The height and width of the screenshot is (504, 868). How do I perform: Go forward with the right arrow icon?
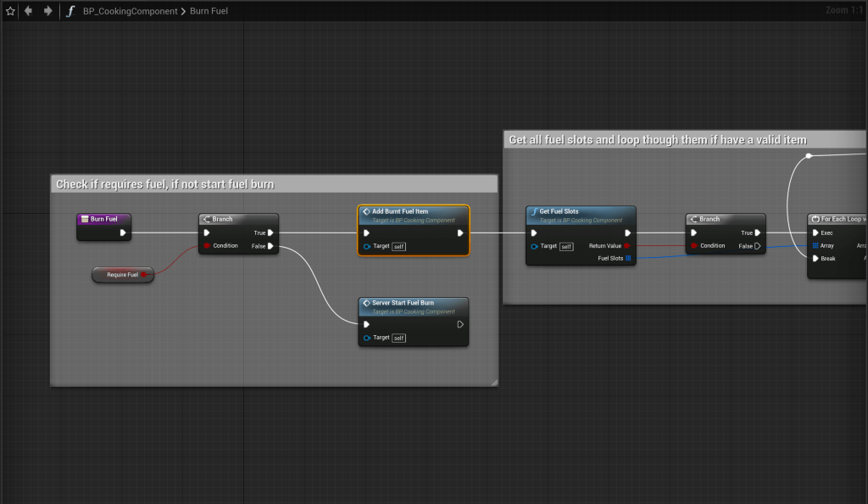[x=47, y=11]
